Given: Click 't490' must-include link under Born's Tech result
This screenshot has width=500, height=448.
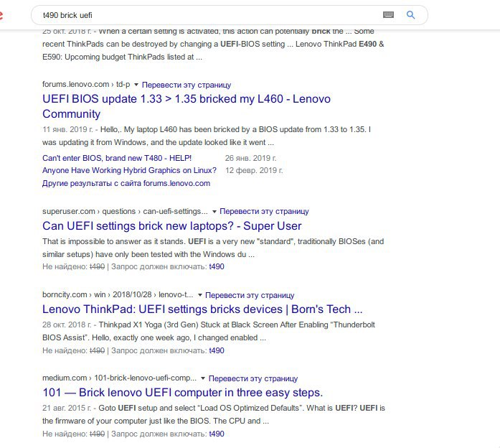Looking at the screenshot, I should [217, 350].
